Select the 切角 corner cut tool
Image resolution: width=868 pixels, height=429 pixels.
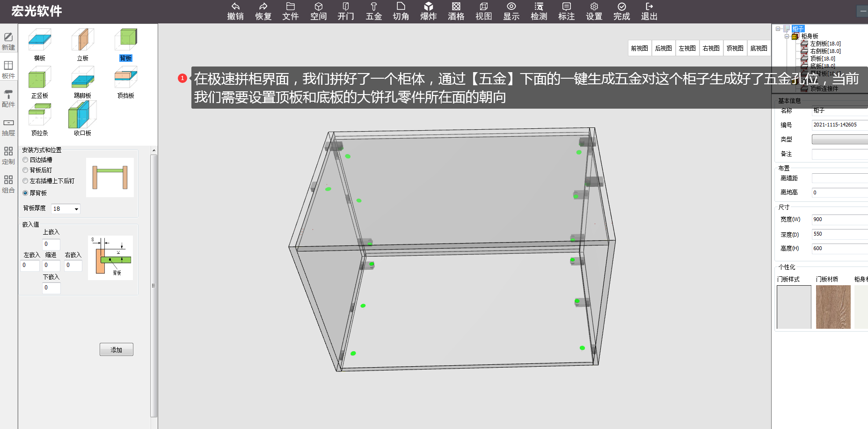(x=401, y=11)
